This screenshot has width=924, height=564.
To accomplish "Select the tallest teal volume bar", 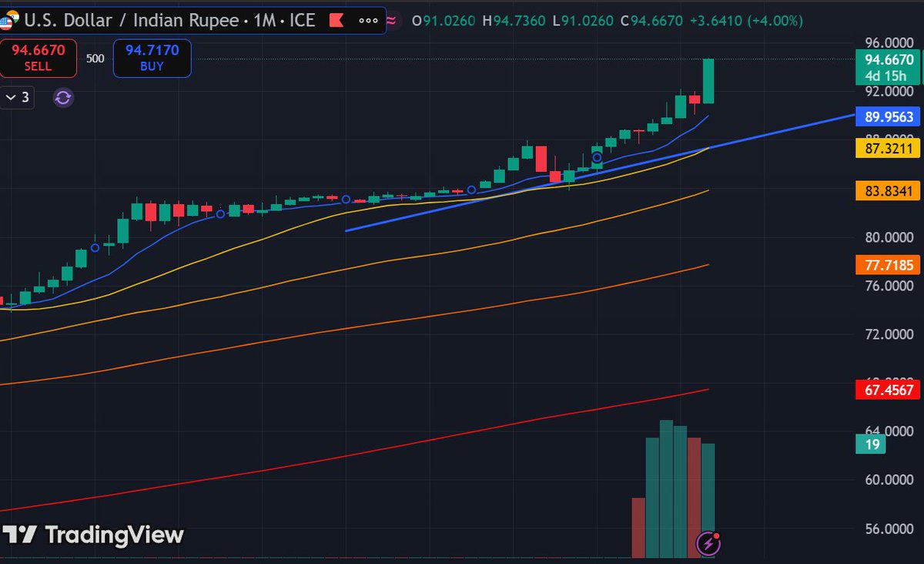I will (667, 488).
